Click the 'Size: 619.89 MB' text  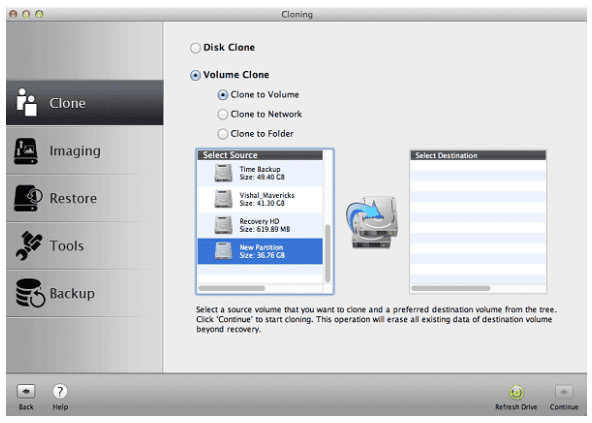[x=265, y=229]
